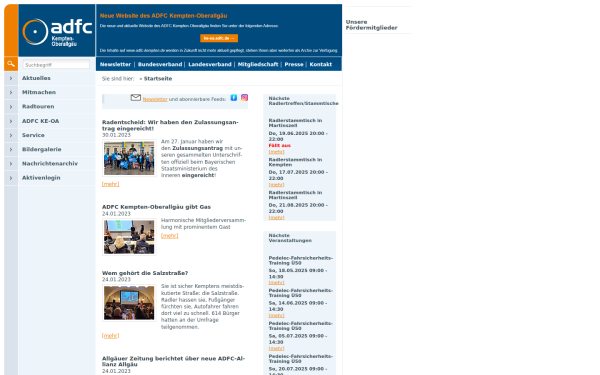Go to Bundesverband in top navigation
The height and width of the screenshot is (375, 600).
(x=160, y=64)
